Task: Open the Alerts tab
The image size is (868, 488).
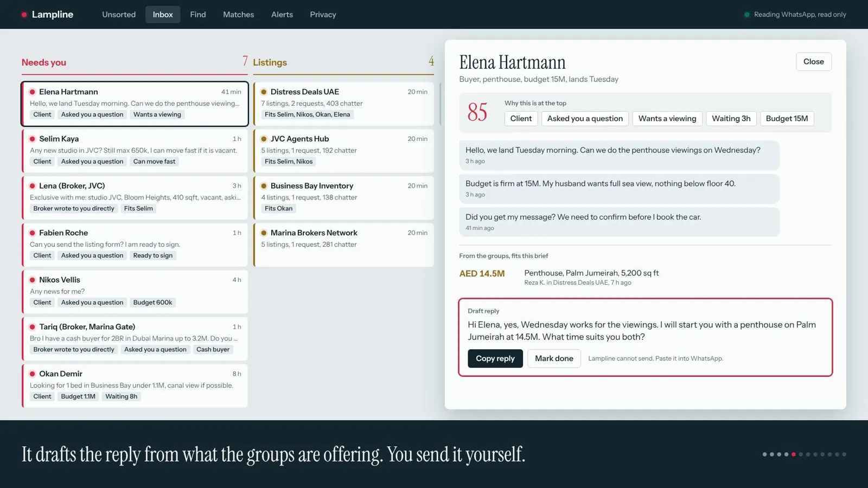Action: (282, 15)
